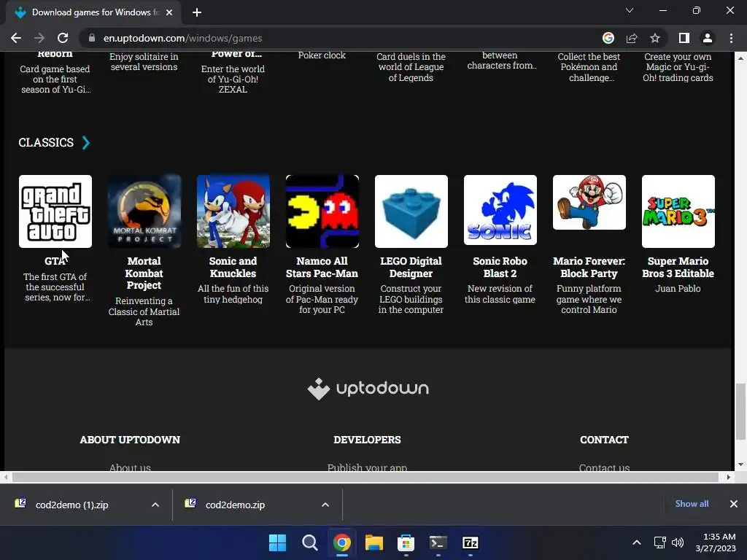Image resolution: width=747 pixels, height=560 pixels.
Task: Bookmark this page with the star icon
Action: (x=655, y=38)
